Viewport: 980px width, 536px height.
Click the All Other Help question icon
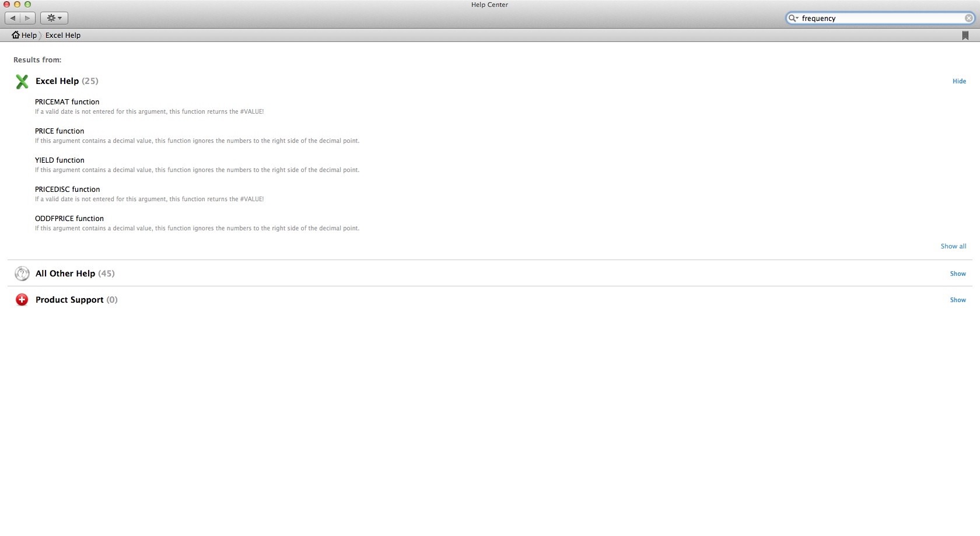tap(22, 274)
